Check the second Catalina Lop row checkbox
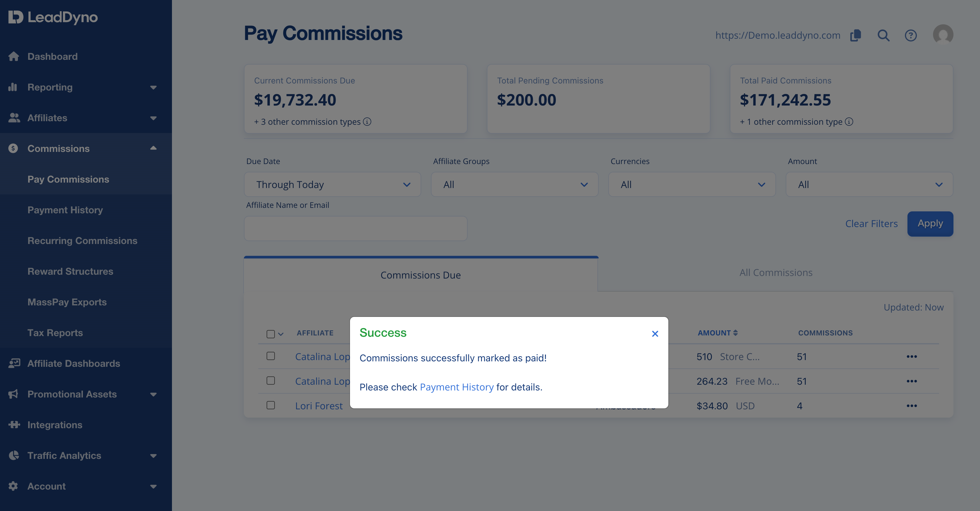 pos(271,381)
